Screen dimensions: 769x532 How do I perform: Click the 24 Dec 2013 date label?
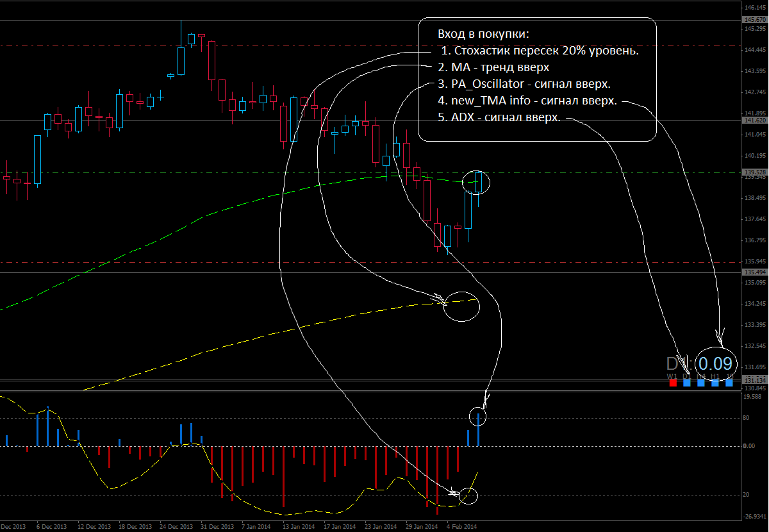[x=176, y=527]
